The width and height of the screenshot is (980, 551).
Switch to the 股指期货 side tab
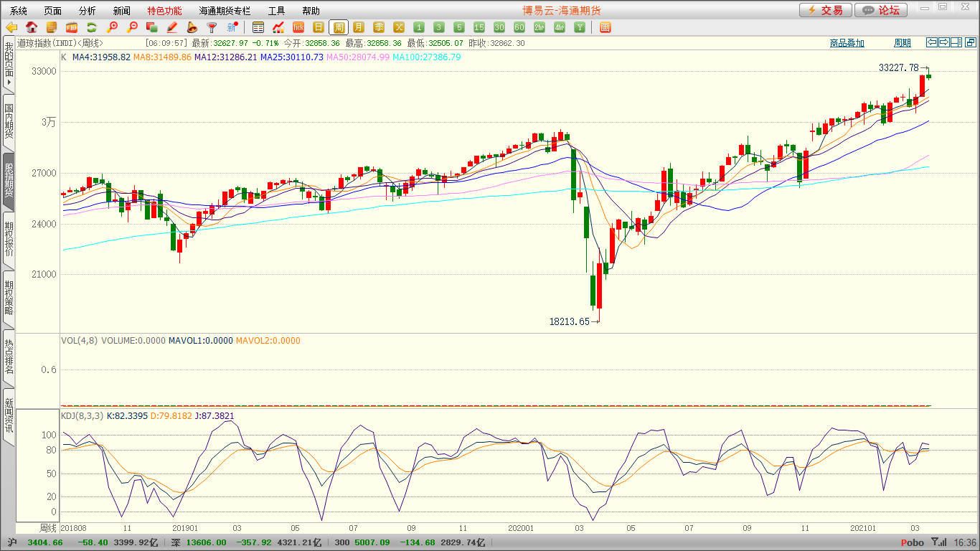point(8,181)
